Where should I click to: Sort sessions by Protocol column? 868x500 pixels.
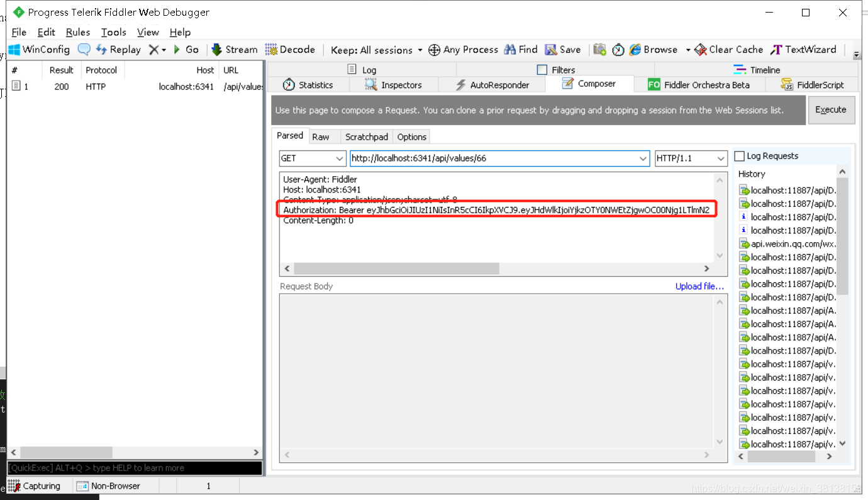tap(102, 70)
